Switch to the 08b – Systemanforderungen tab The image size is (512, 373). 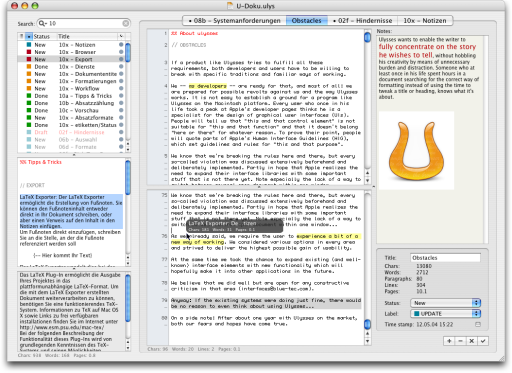pos(234,21)
